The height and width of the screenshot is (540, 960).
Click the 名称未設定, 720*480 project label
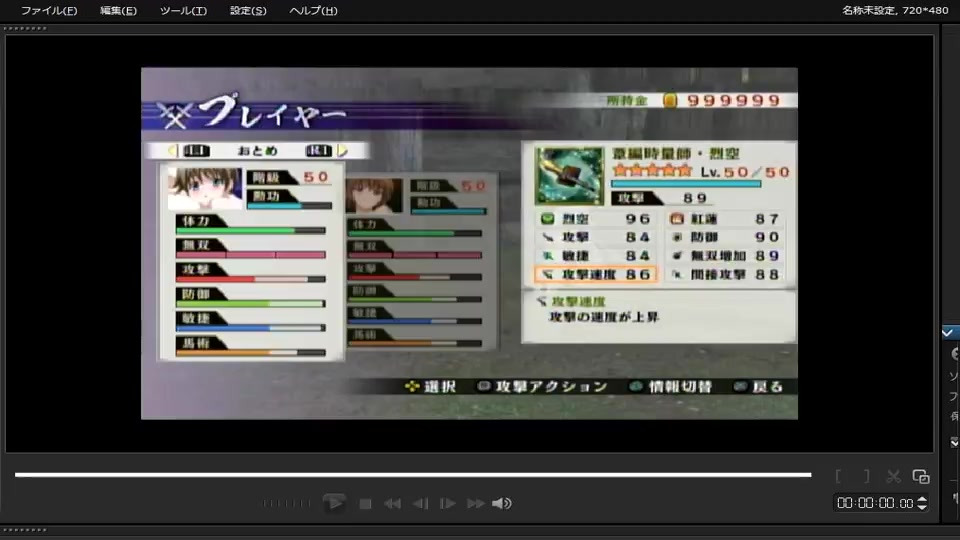894,10
